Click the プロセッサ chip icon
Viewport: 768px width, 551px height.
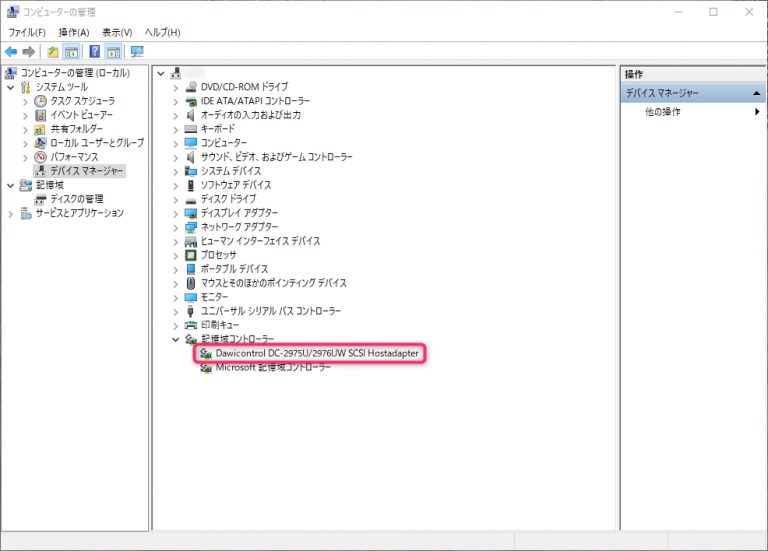191,255
